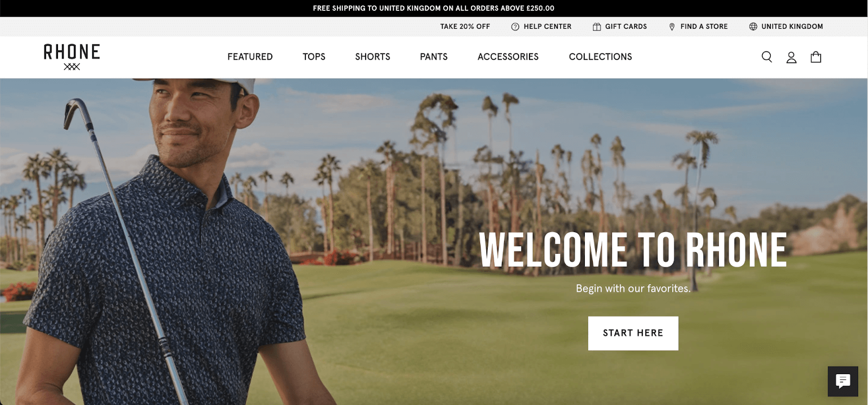Expand the Shorts navigation menu

(373, 57)
